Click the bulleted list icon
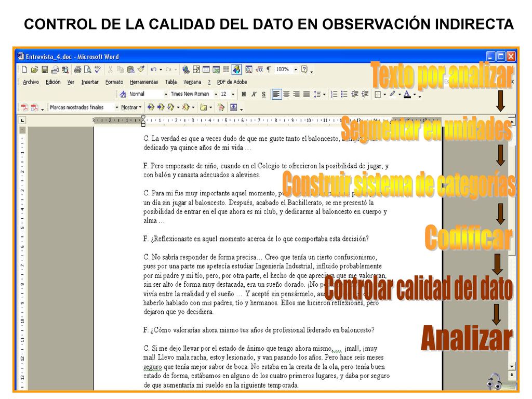 [344, 95]
